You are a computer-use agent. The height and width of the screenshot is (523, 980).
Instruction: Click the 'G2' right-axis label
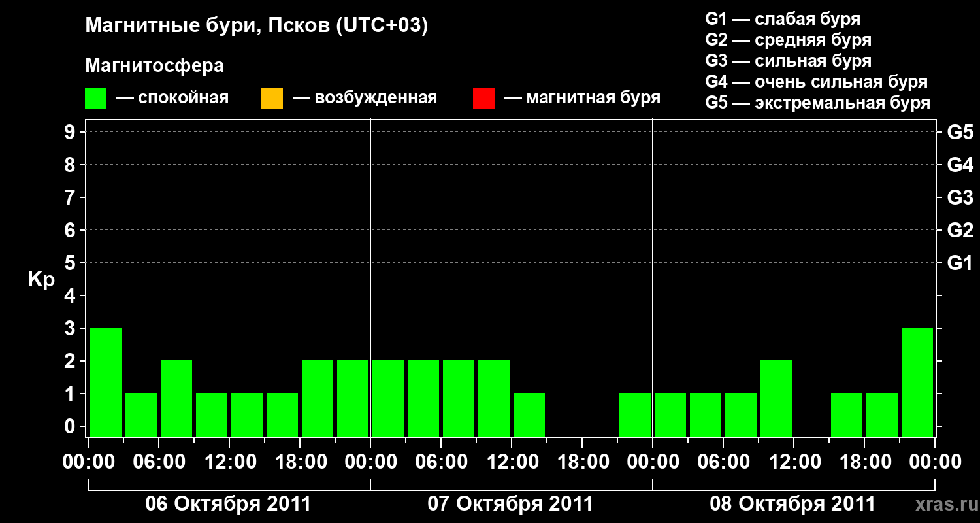(960, 230)
